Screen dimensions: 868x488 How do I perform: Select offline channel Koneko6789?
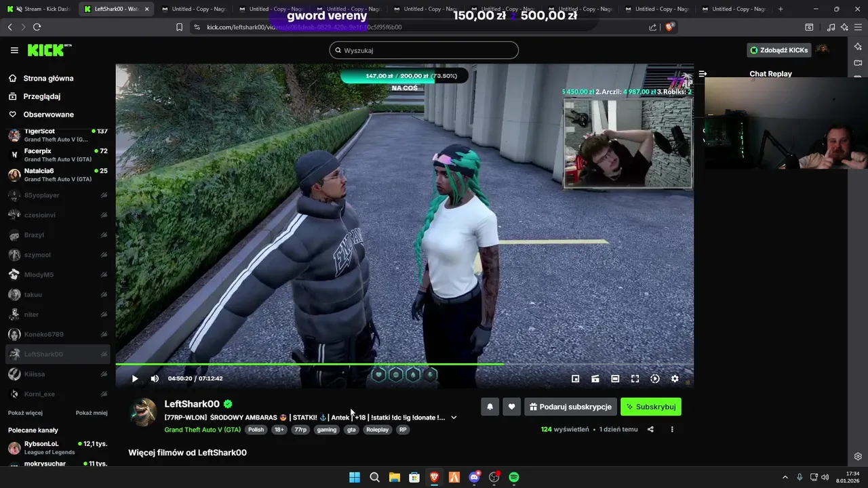coord(58,334)
